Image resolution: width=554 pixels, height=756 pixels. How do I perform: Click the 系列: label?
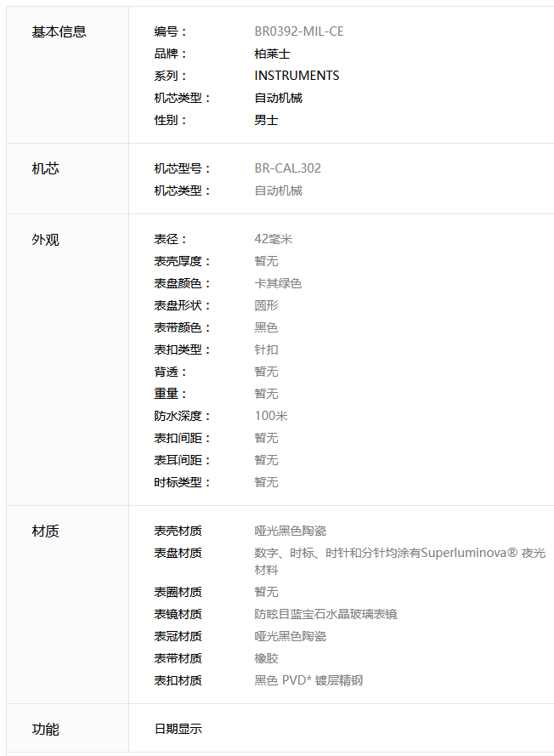click(171, 76)
